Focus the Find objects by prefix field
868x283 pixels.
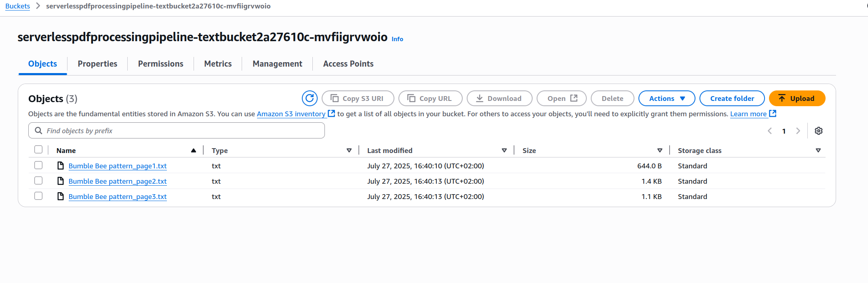177,130
